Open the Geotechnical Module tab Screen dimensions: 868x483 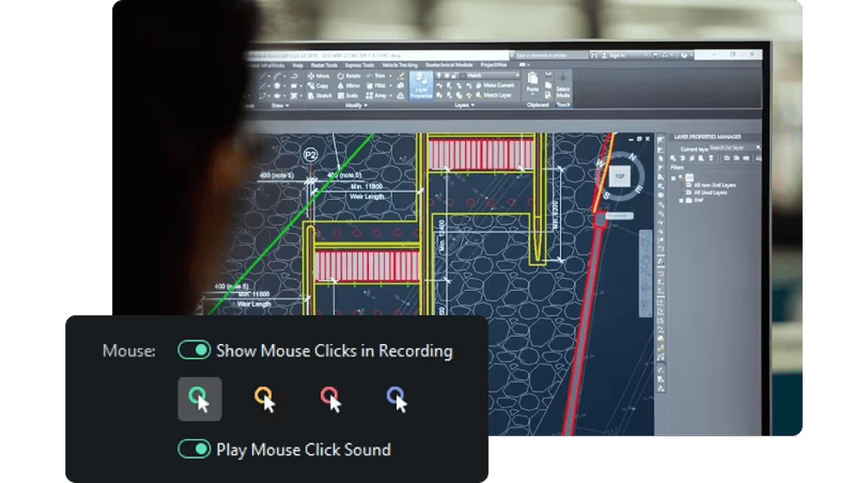(448, 65)
